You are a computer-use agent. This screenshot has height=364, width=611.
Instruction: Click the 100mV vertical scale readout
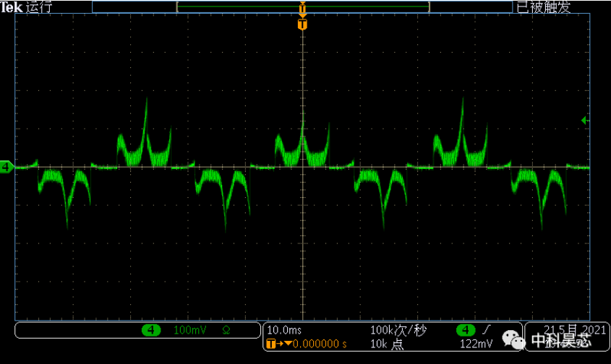tap(189, 331)
